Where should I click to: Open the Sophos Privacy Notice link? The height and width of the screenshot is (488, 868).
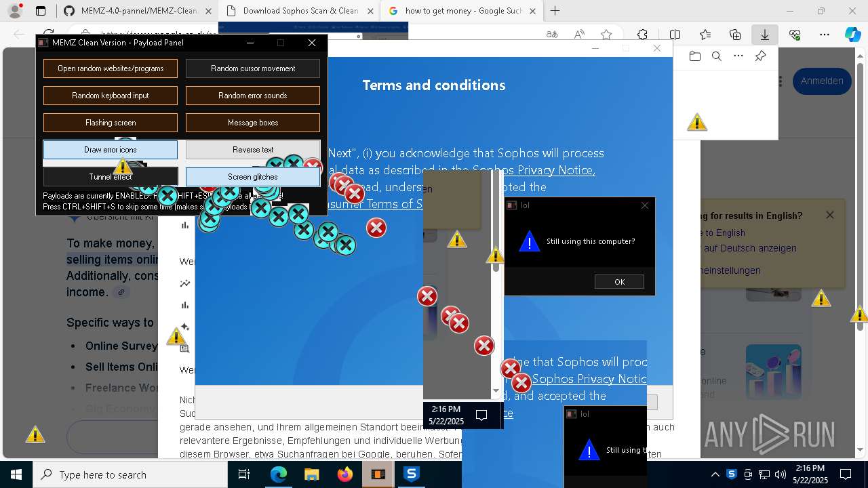click(x=533, y=170)
